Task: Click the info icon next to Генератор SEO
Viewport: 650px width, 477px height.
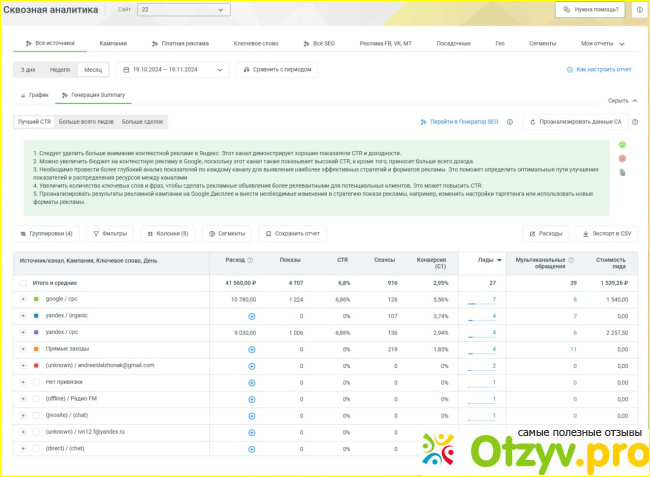Action: point(510,121)
